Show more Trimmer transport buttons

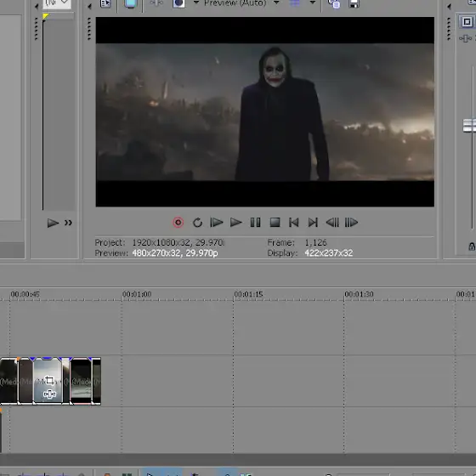pos(68,223)
